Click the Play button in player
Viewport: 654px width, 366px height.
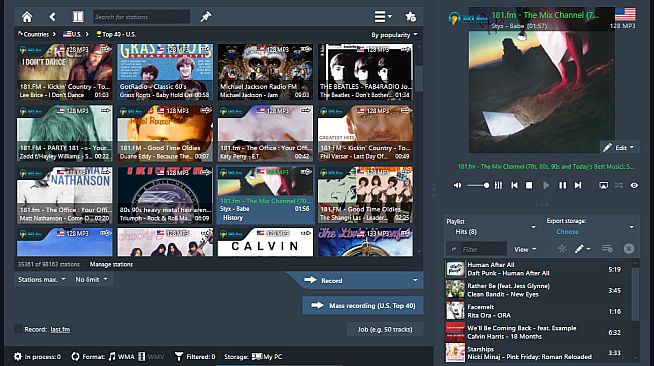(x=546, y=185)
